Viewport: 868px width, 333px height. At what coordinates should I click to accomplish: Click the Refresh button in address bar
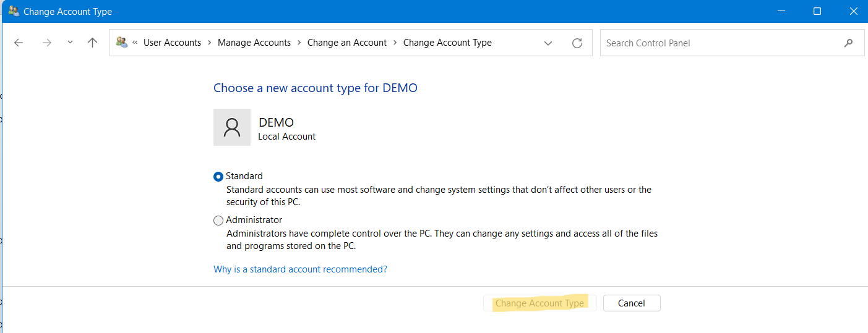point(577,43)
